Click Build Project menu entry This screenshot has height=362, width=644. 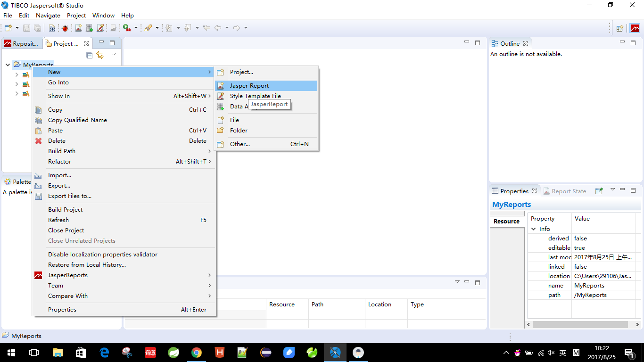[124, 209]
